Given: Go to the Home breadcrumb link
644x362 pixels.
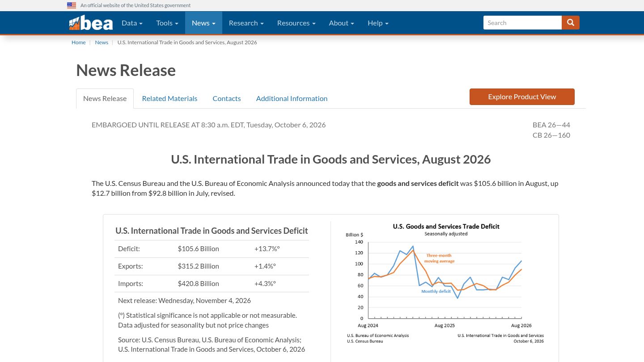Looking at the screenshot, I should (x=78, y=42).
